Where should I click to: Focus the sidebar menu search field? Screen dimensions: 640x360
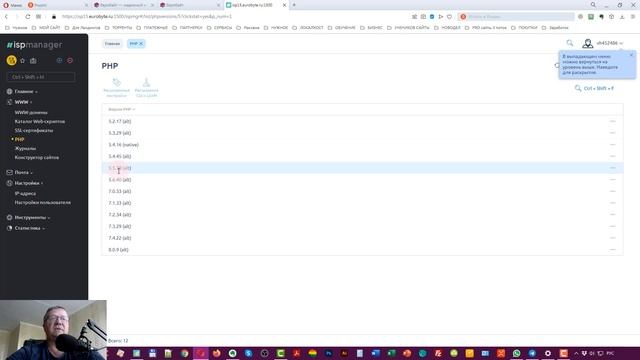(41, 77)
